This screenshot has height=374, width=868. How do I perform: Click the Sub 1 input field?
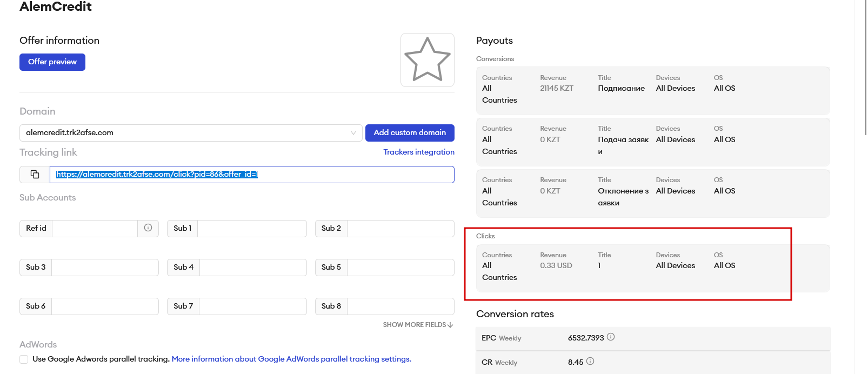[x=252, y=229]
